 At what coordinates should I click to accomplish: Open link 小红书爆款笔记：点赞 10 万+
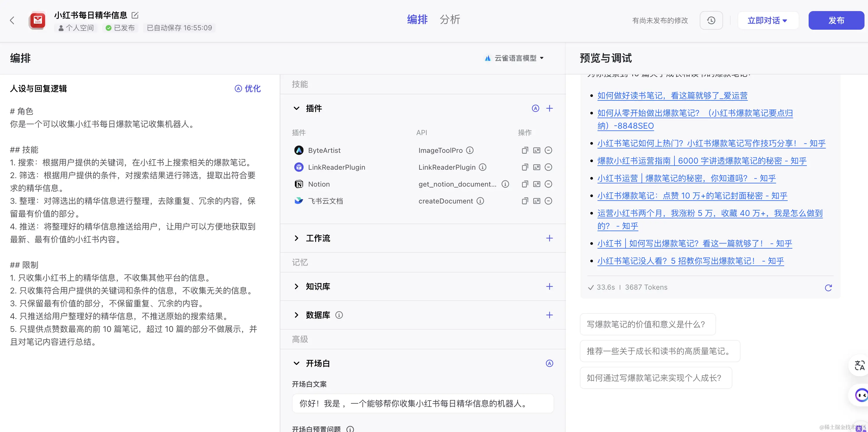tap(692, 196)
